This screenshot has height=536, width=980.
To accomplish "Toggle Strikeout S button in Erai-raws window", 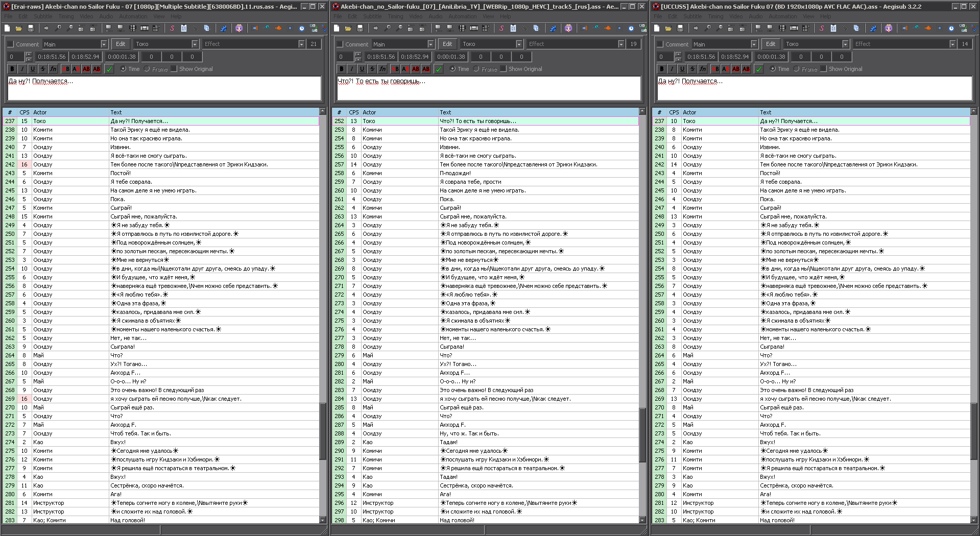I will coord(43,69).
